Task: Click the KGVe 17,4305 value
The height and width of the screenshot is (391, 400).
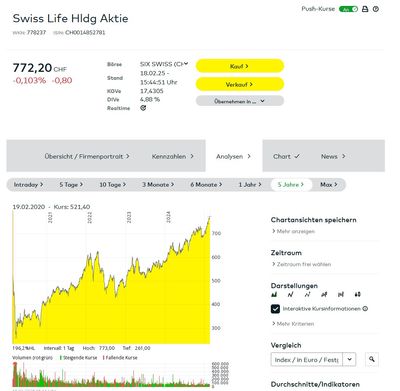Action: coord(152,91)
